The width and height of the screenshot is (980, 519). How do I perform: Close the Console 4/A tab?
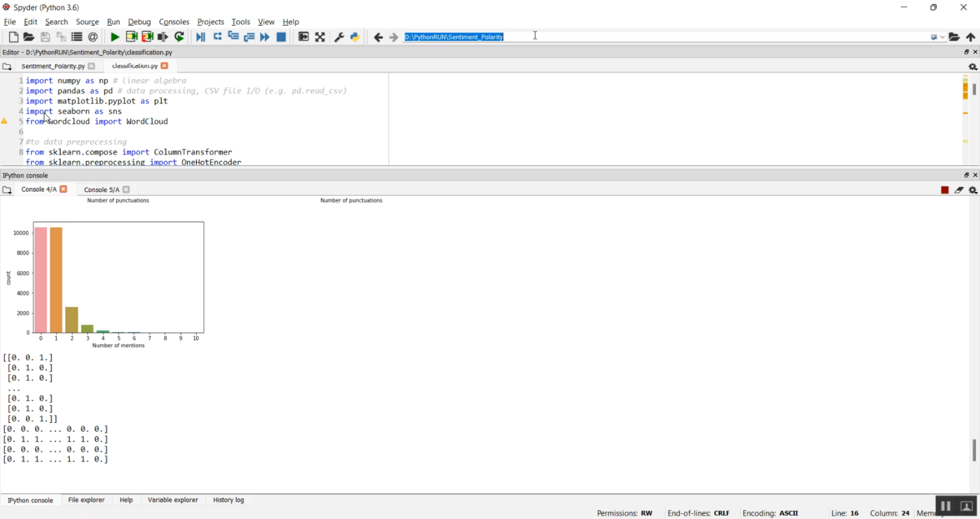[63, 189]
